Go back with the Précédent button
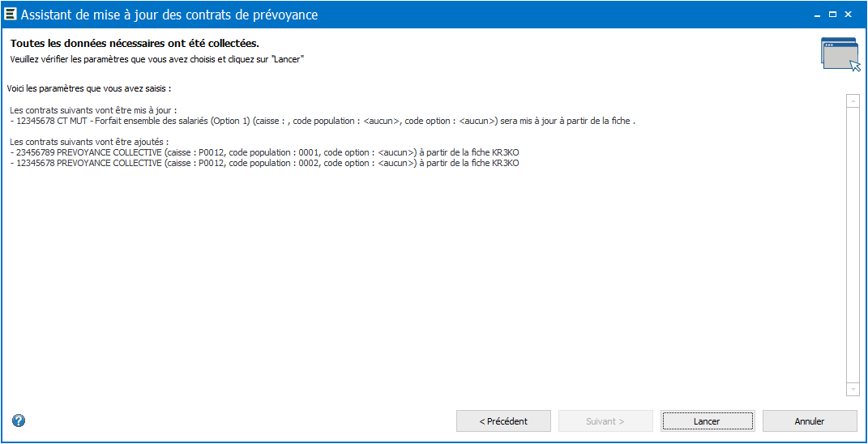Image resolution: width=868 pixels, height=444 pixels. point(503,421)
